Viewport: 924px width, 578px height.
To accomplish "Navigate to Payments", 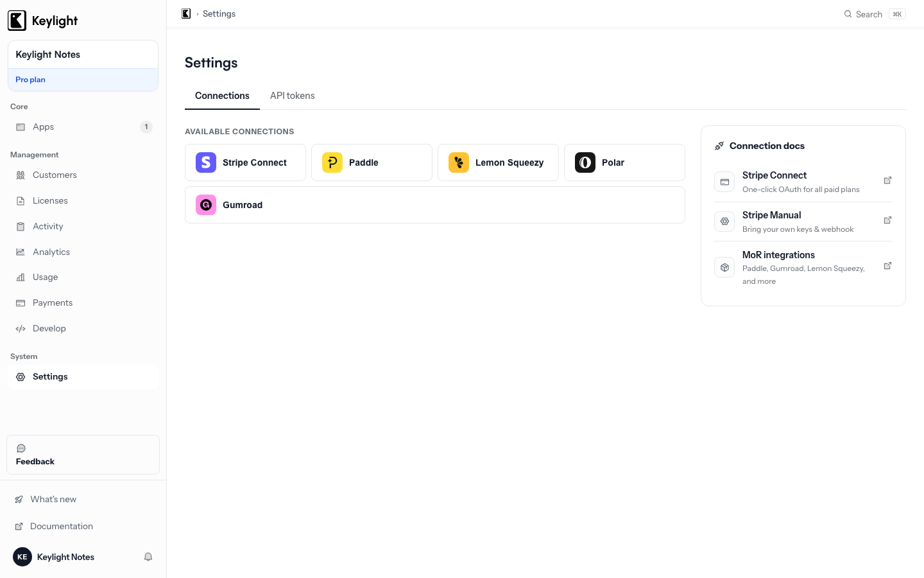I will pos(83,303).
